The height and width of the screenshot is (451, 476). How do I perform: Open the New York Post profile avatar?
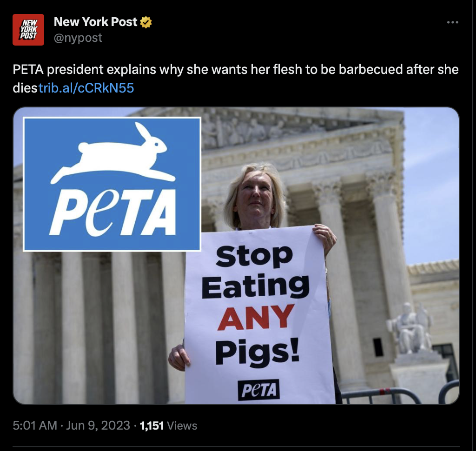[28, 30]
